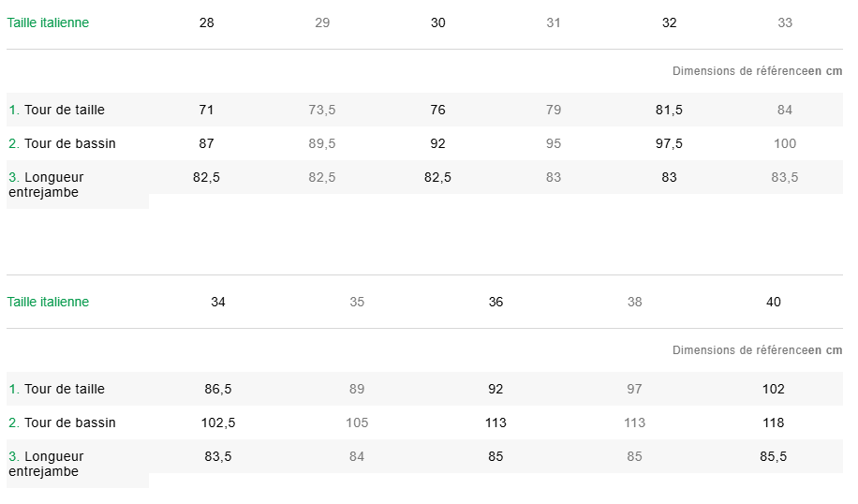Select greyed size 33 column header
The width and height of the screenshot is (858, 504).
(785, 22)
